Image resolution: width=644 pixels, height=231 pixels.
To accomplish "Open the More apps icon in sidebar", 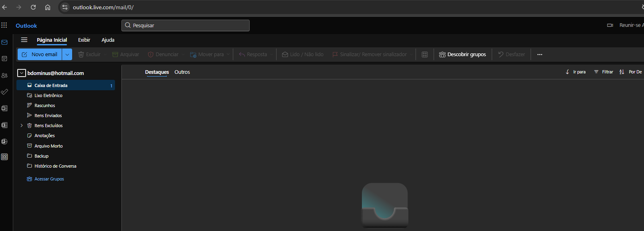I will pos(4,157).
